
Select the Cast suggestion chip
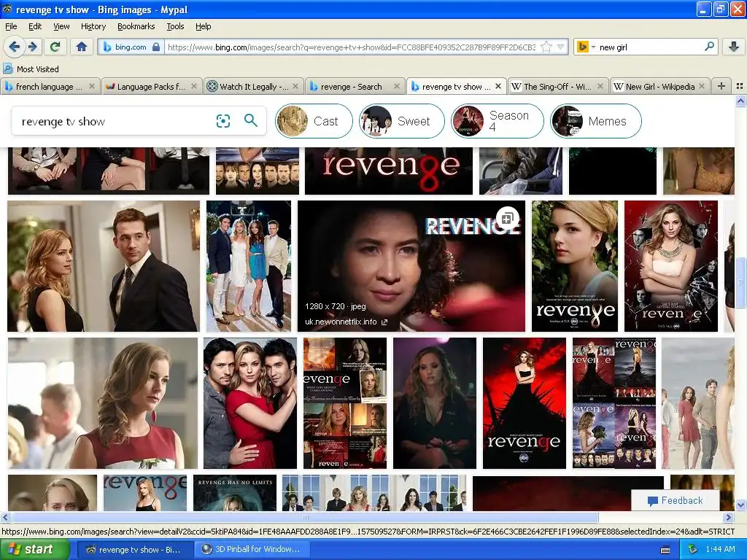(x=314, y=121)
